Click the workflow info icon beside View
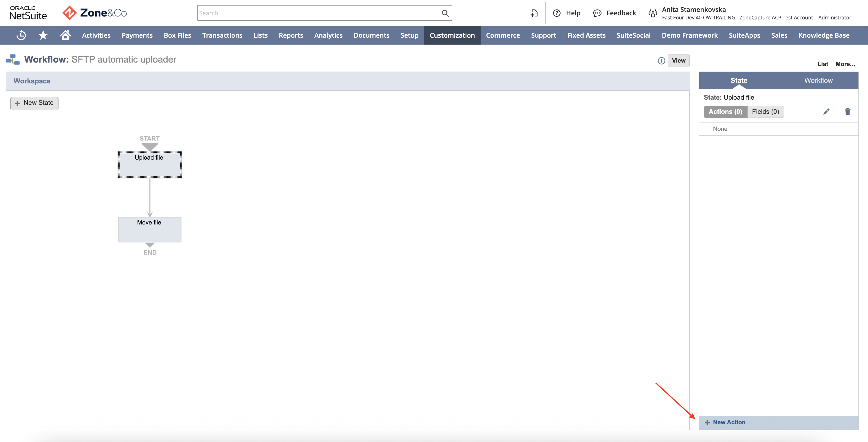Screen dimensions: 868x442 [661, 61]
